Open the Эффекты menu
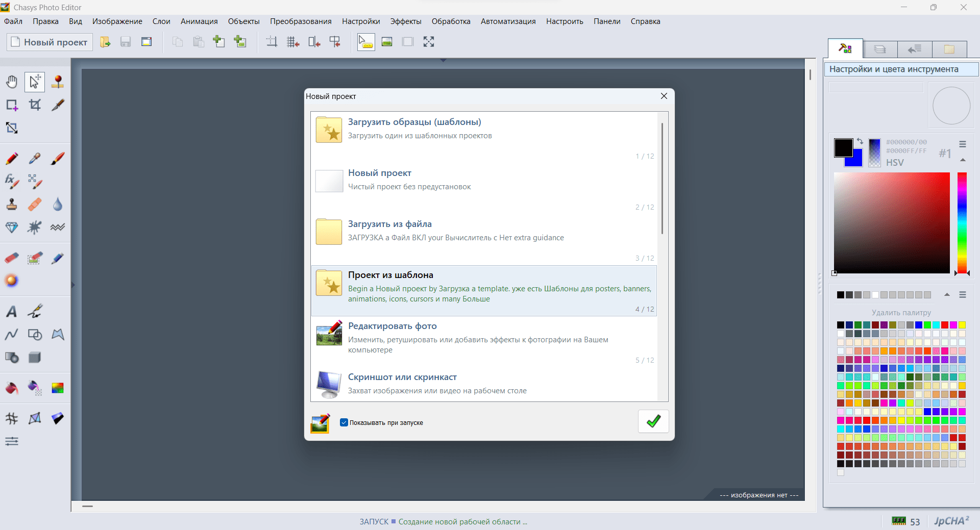Viewport: 980px width, 530px height. 406,21
